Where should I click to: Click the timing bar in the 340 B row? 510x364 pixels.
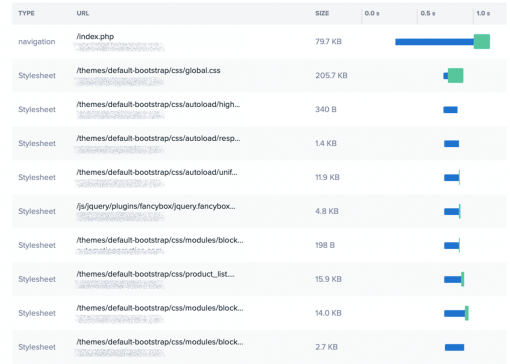point(450,110)
